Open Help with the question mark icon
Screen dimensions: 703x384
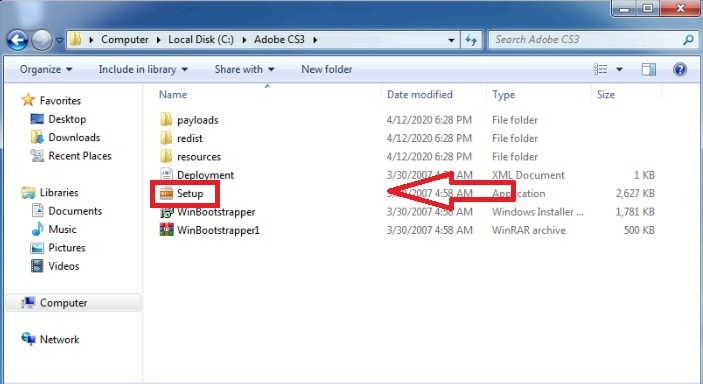pyautogui.click(x=680, y=70)
